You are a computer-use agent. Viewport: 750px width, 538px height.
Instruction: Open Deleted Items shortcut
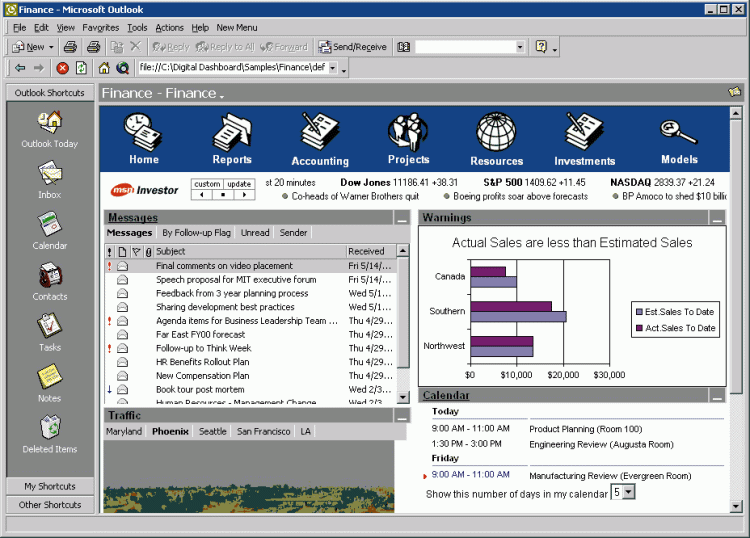[x=49, y=435]
